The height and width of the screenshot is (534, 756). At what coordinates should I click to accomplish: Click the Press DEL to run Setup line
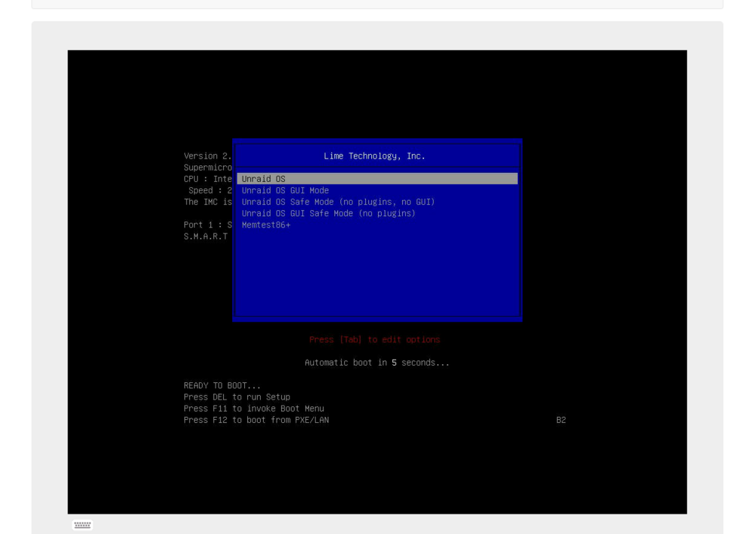(237, 397)
